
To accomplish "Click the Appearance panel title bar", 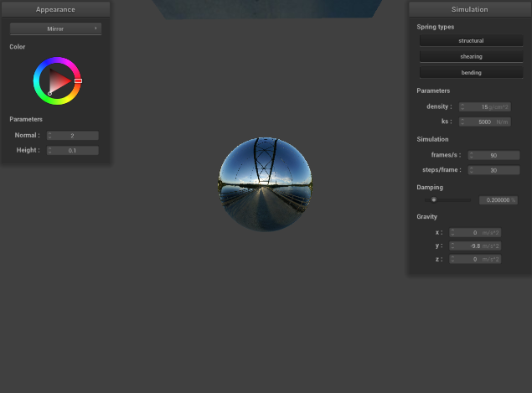I will coord(55,9).
